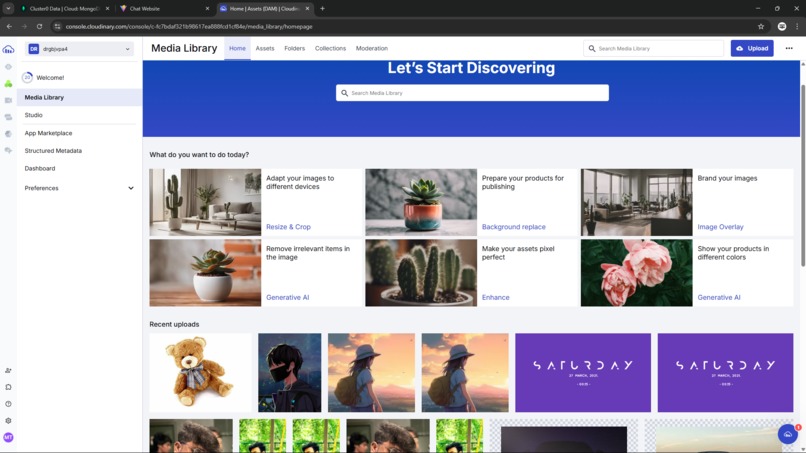The height and width of the screenshot is (453, 806).
Task: Open a new browser tab
Action: [322, 8]
